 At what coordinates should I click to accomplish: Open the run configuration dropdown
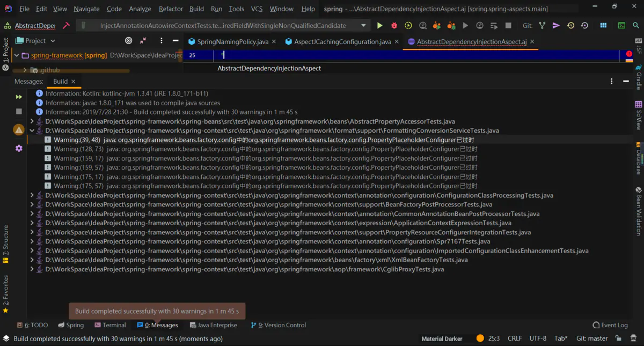click(363, 25)
